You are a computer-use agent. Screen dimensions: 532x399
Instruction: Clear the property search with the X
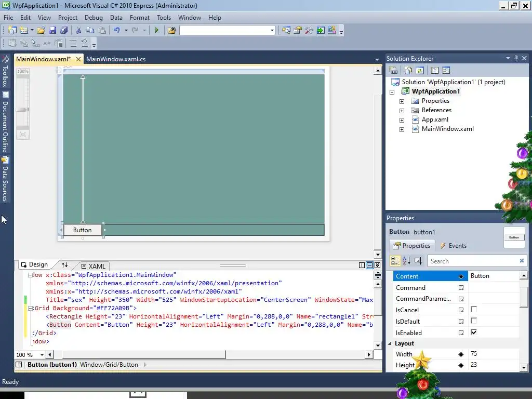point(522,261)
